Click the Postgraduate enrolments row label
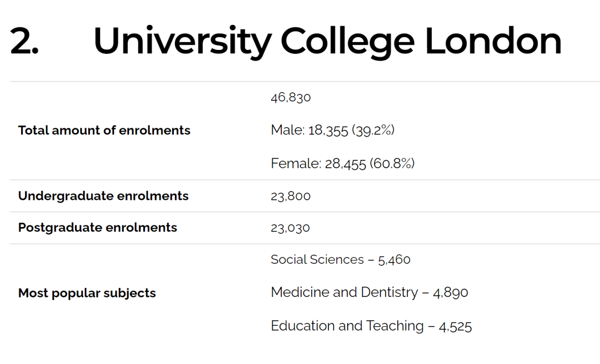600x364 pixels. point(98,228)
